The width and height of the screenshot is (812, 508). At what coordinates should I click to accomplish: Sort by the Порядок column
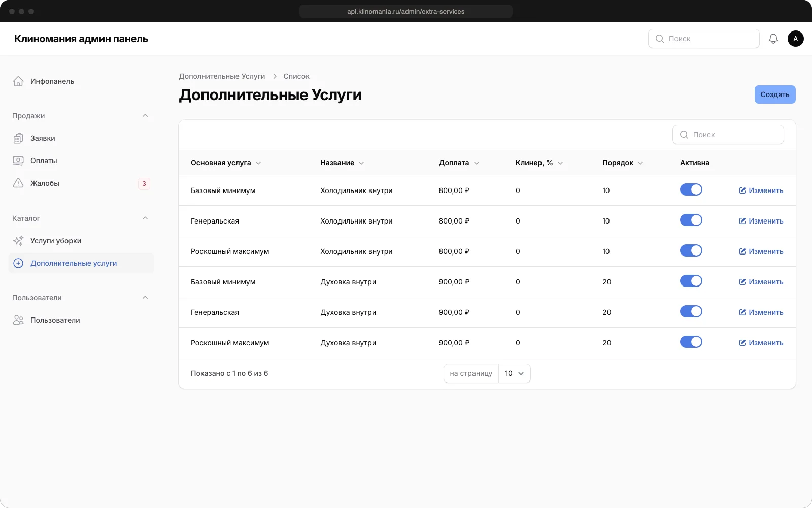coord(623,163)
